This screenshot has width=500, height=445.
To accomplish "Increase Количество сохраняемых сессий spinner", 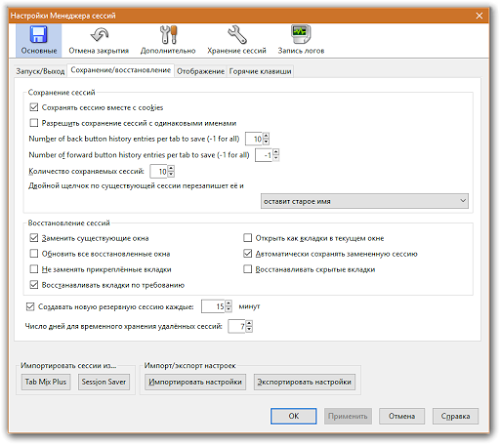I will (171, 168).
